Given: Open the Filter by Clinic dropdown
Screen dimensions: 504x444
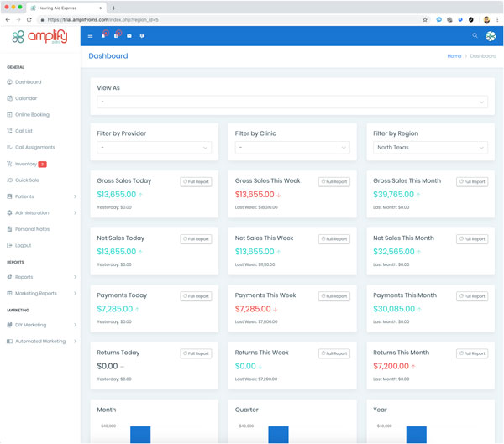Looking at the screenshot, I should tap(292, 148).
